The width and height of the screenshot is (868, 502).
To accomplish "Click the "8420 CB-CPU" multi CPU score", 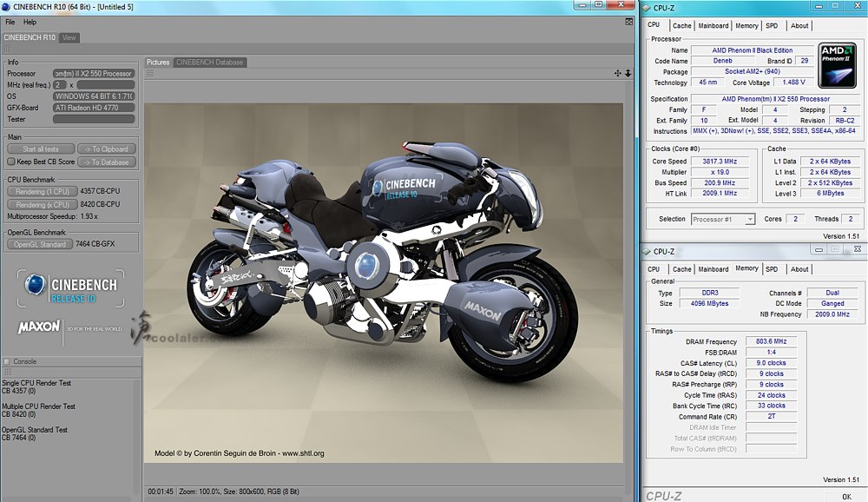I will 100,204.
